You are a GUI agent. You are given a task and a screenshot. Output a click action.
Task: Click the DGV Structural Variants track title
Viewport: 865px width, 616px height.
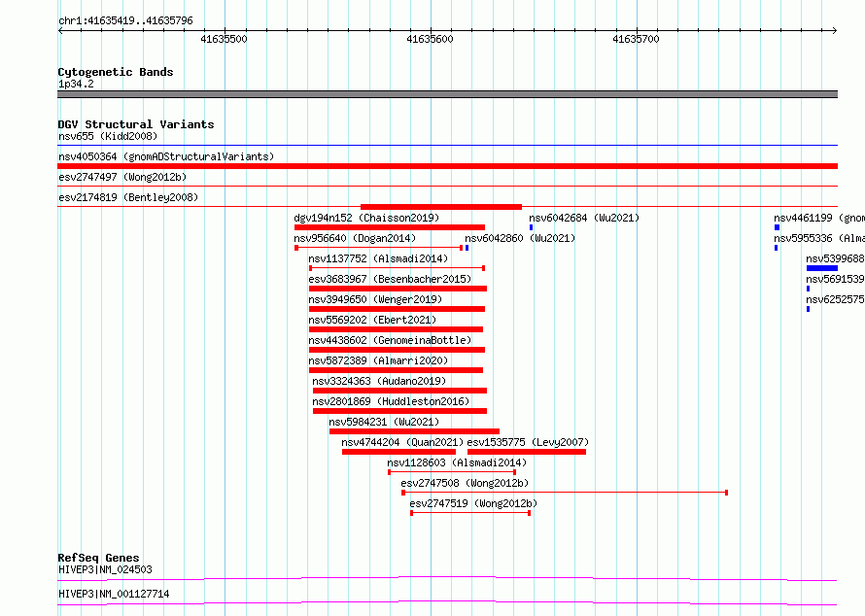pyautogui.click(x=136, y=124)
